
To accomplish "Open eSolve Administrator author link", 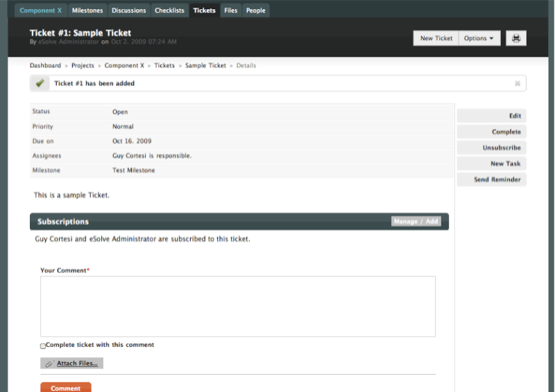I will pos(68,42).
